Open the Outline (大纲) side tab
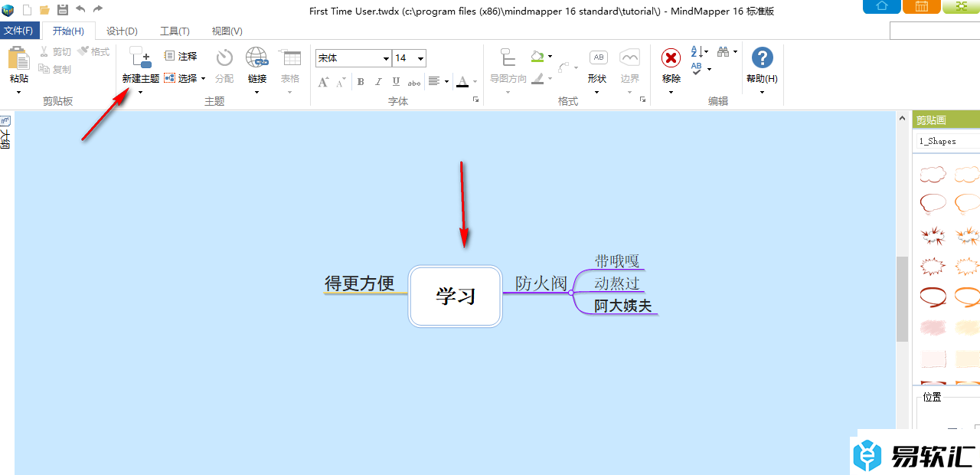The height and width of the screenshot is (475, 980). pyautogui.click(x=5, y=132)
